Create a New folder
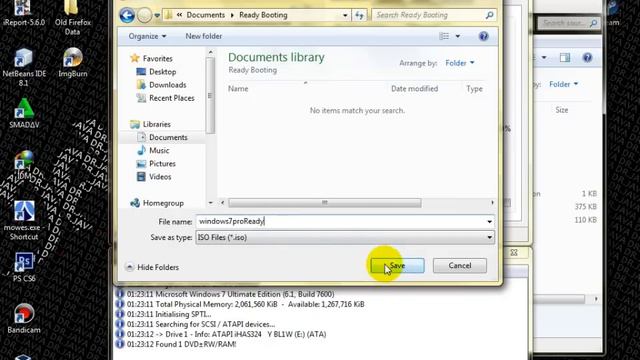Image resolution: width=640 pixels, height=360 pixels. pos(204,36)
